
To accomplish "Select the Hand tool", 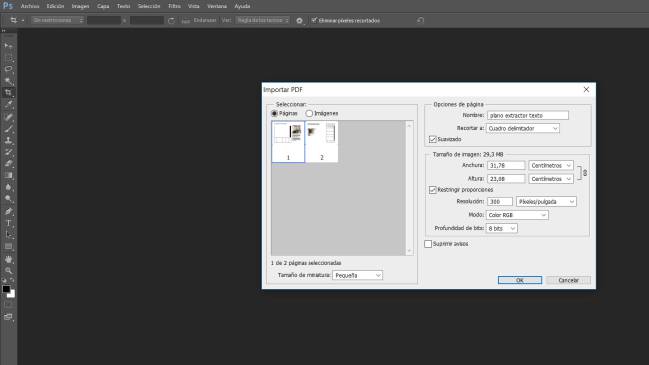I will click(8, 259).
